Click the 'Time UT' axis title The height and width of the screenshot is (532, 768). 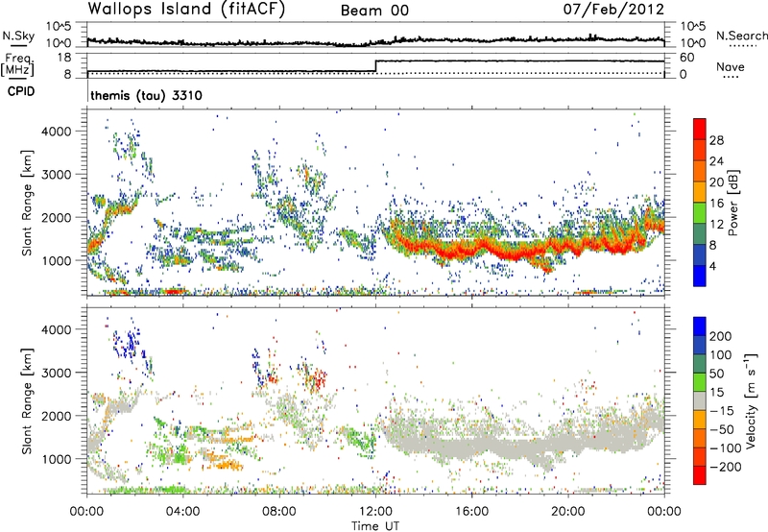[x=375, y=526]
